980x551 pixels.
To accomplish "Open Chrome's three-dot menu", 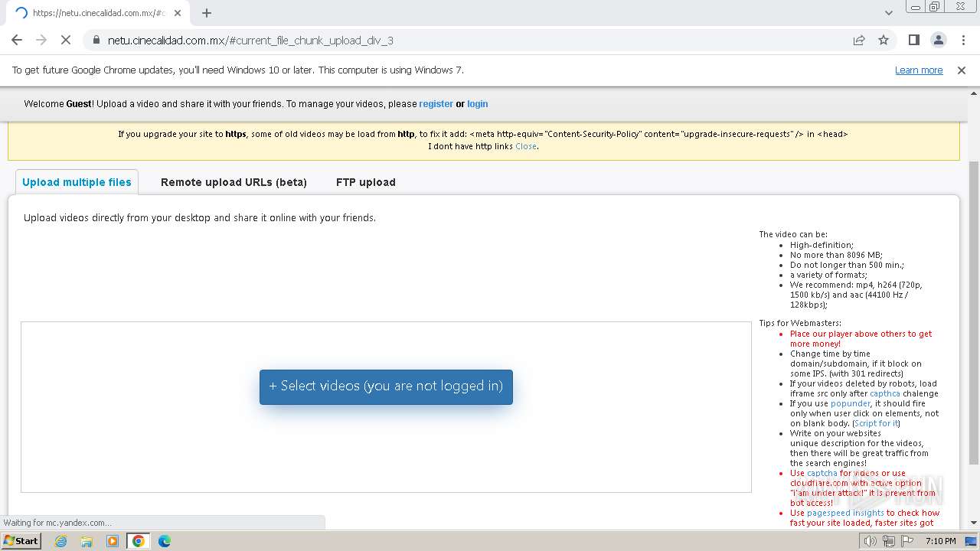I will [963, 40].
